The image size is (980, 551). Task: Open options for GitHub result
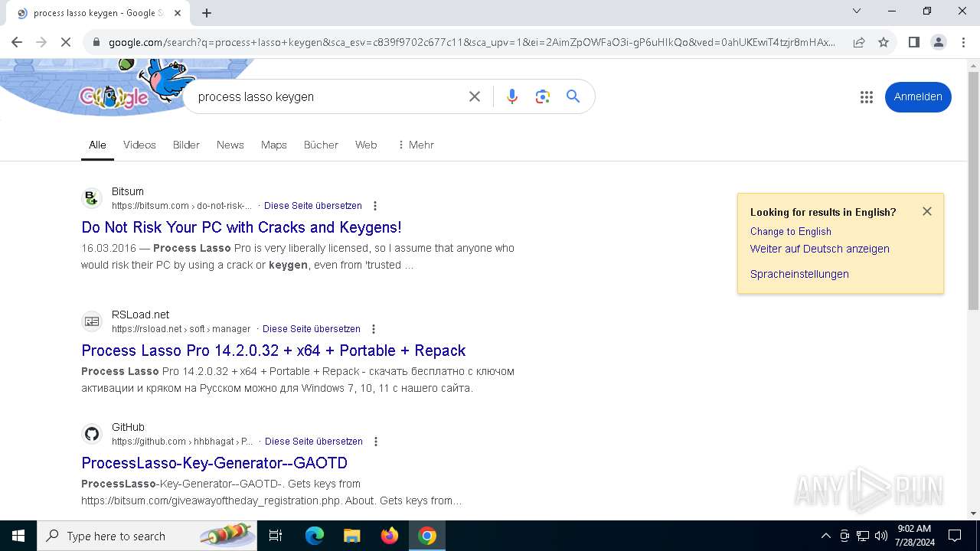click(376, 442)
